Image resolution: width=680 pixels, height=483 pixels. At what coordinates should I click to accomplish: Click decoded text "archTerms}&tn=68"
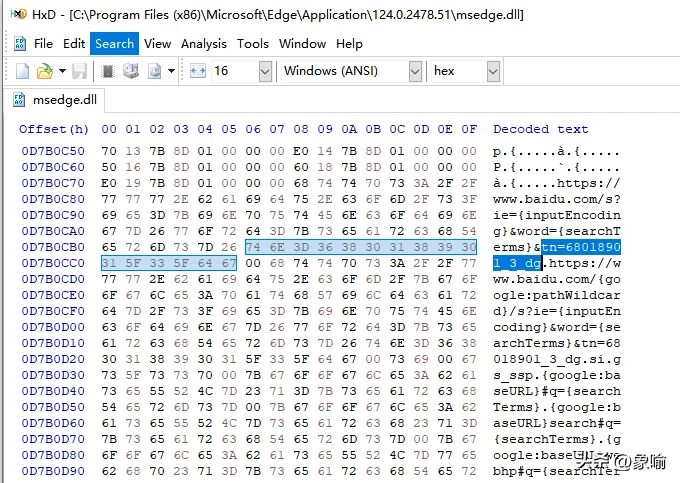[x=557, y=343]
